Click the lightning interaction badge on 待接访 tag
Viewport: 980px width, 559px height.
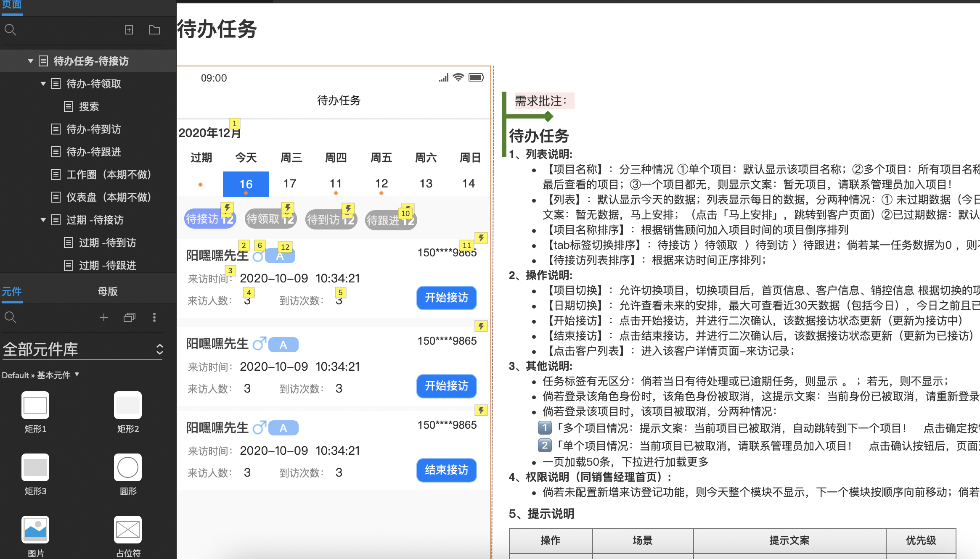[227, 208]
